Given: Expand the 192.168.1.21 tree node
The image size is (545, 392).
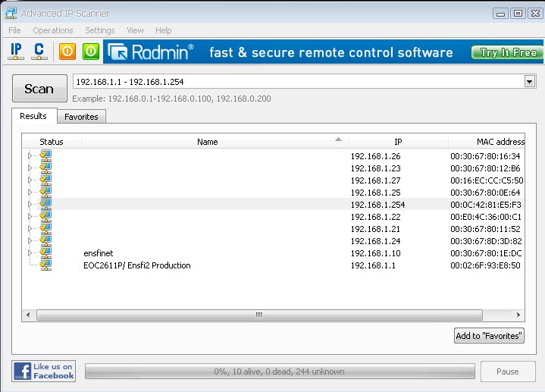Looking at the screenshot, I should [x=30, y=229].
